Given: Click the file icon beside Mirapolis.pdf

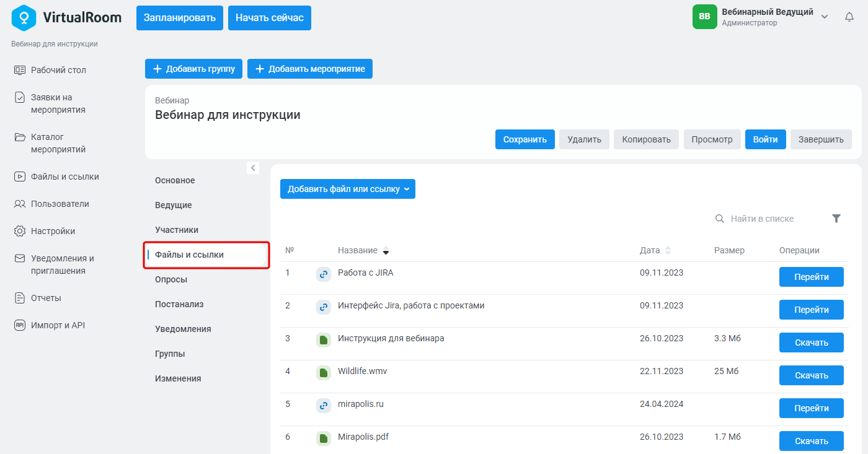Looking at the screenshot, I should pyautogui.click(x=323, y=439).
